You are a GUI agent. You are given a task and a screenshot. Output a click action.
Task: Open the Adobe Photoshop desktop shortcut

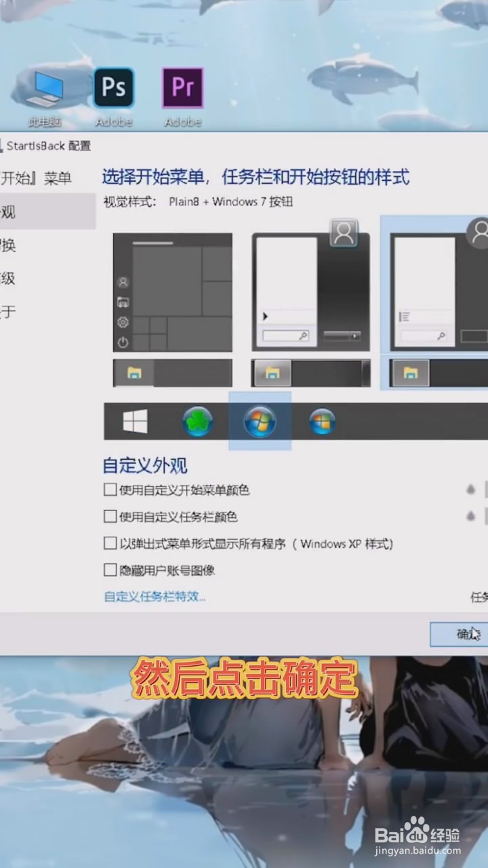(113, 98)
